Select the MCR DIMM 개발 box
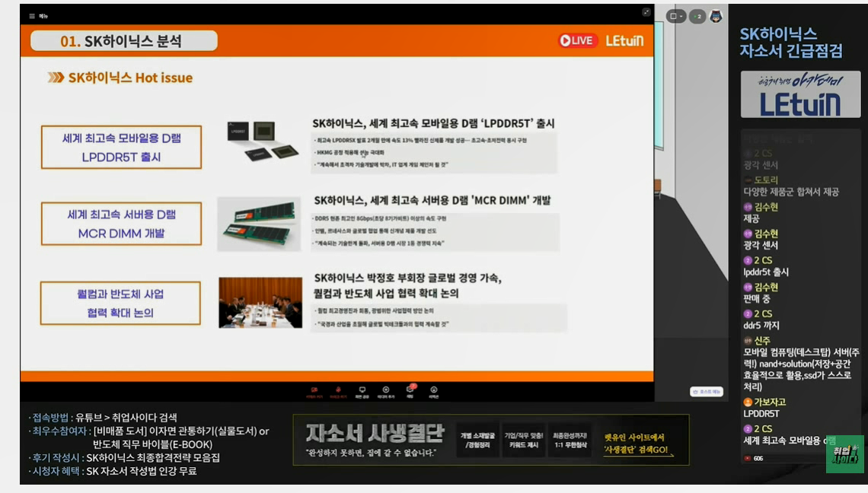Image resolution: width=868 pixels, height=493 pixels. click(121, 224)
